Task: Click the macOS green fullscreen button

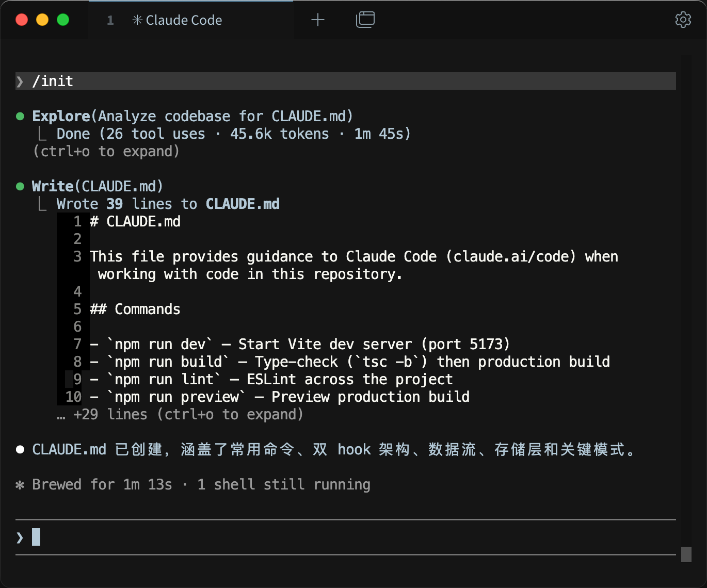Action: (63, 20)
